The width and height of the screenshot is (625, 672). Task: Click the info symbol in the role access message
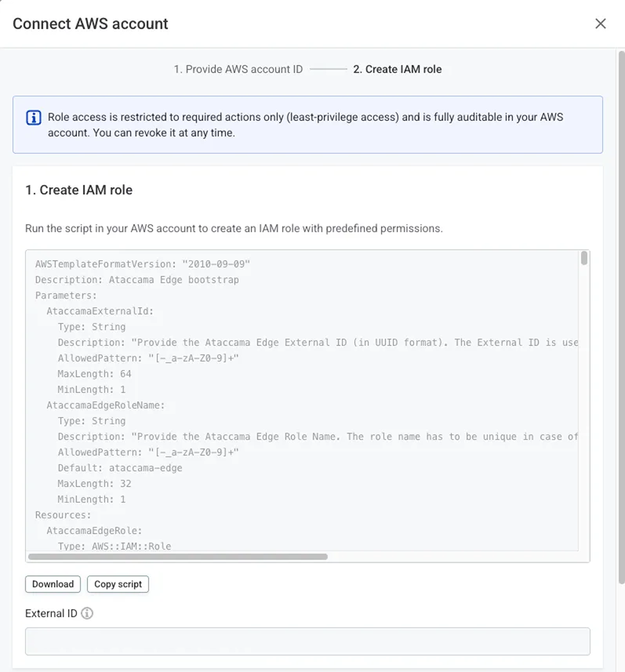34,117
